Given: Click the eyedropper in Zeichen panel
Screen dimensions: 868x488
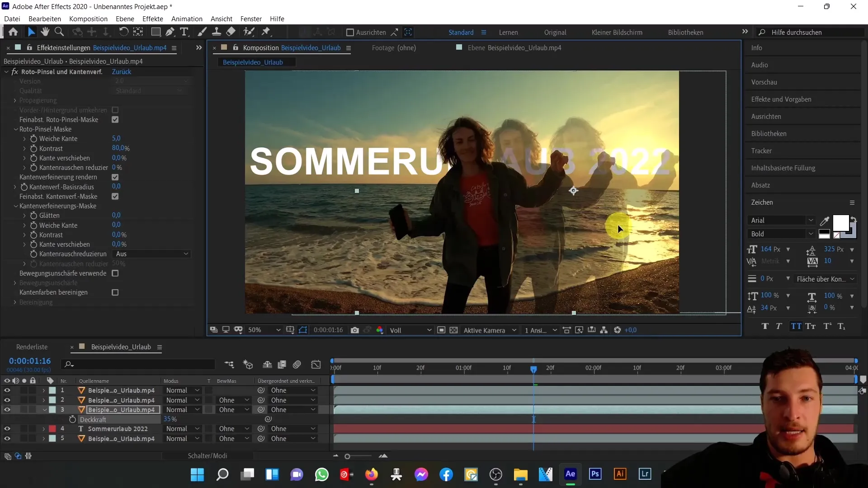Looking at the screenshot, I should coord(825,221).
